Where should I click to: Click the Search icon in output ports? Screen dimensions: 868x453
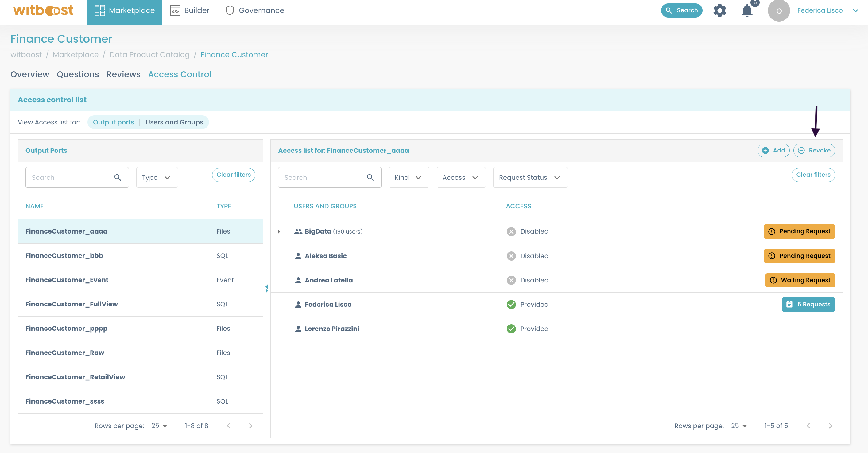pyautogui.click(x=118, y=177)
